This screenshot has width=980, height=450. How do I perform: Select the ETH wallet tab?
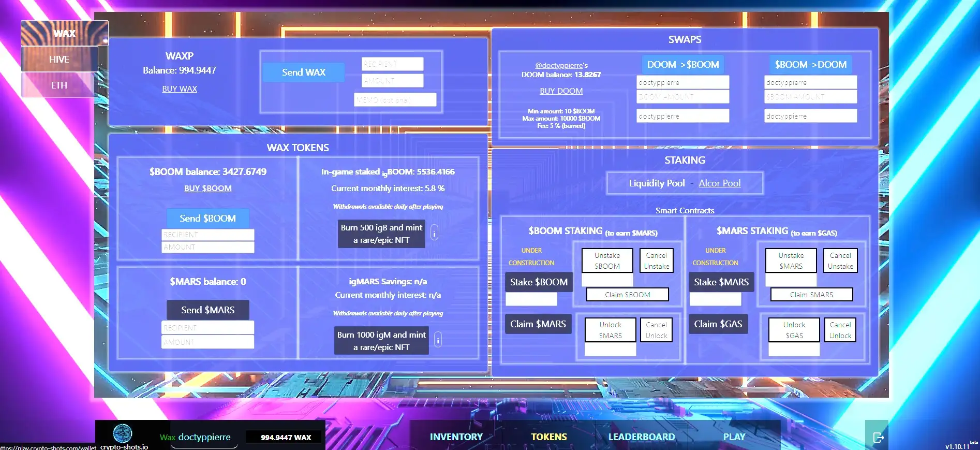tap(60, 85)
